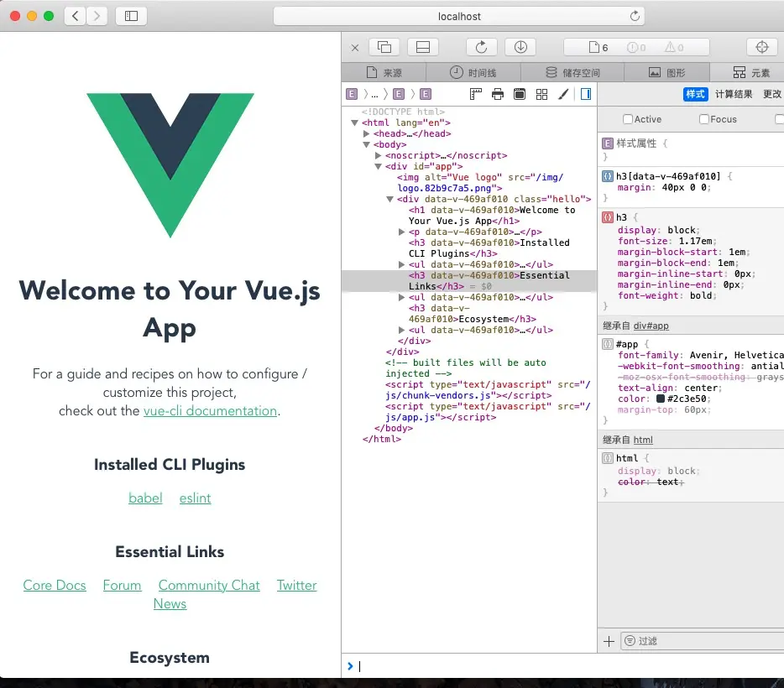This screenshot has width=784, height=688.
Task: Collapse the div id="app" node
Action: 379,167
